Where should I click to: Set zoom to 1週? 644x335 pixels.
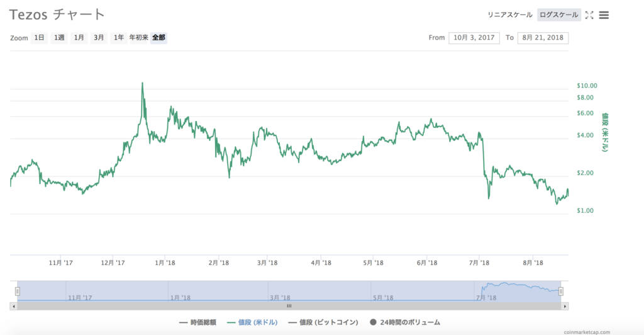[59, 38]
